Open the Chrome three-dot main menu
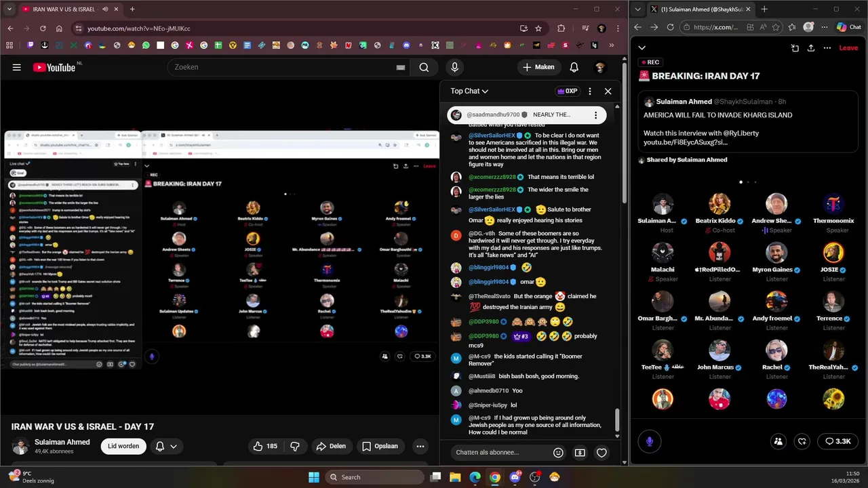 [618, 28]
